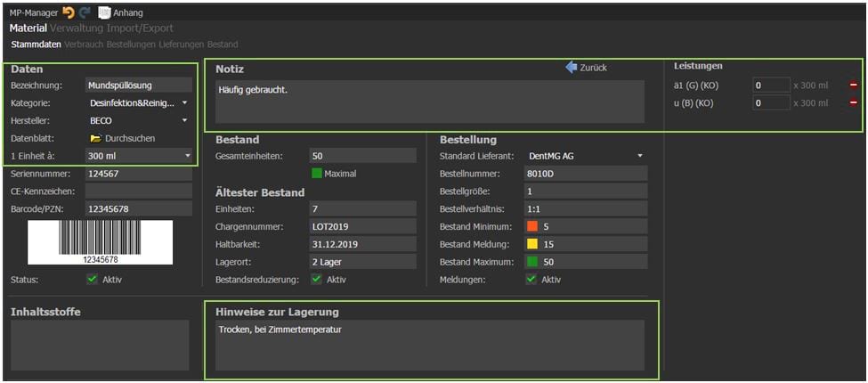Toggle the Bestandsreduzierung Aktiv checkbox
This screenshot has width=868, height=383.
(x=316, y=280)
